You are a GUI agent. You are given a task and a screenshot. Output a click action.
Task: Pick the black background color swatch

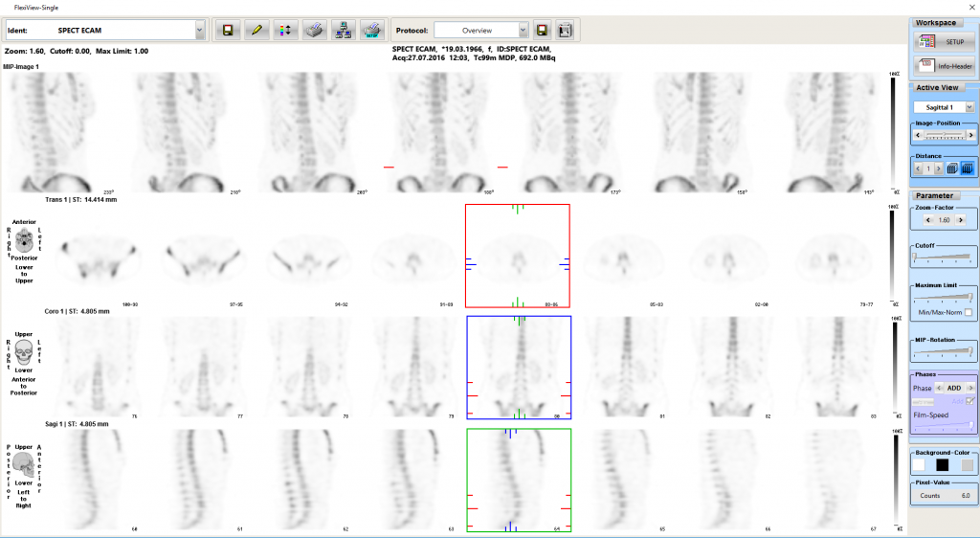[942, 464]
